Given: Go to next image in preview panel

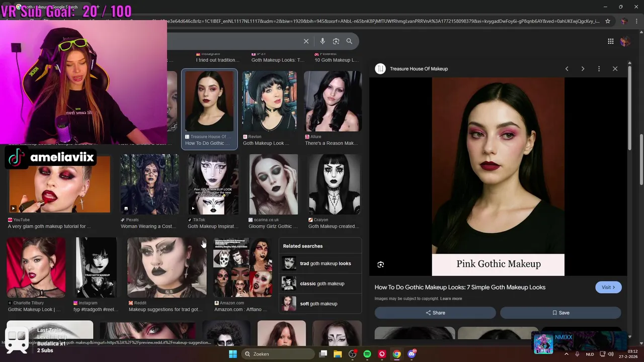Looking at the screenshot, I should [x=583, y=69].
